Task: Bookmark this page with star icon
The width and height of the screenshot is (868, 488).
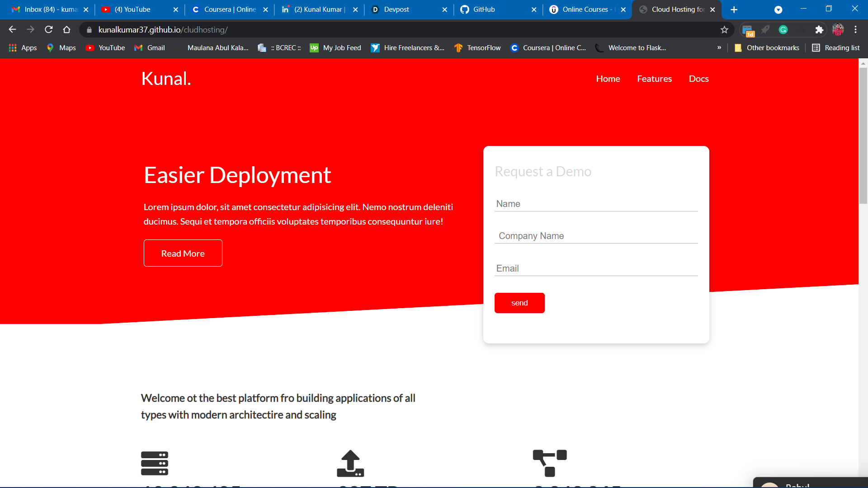Action: click(724, 30)
